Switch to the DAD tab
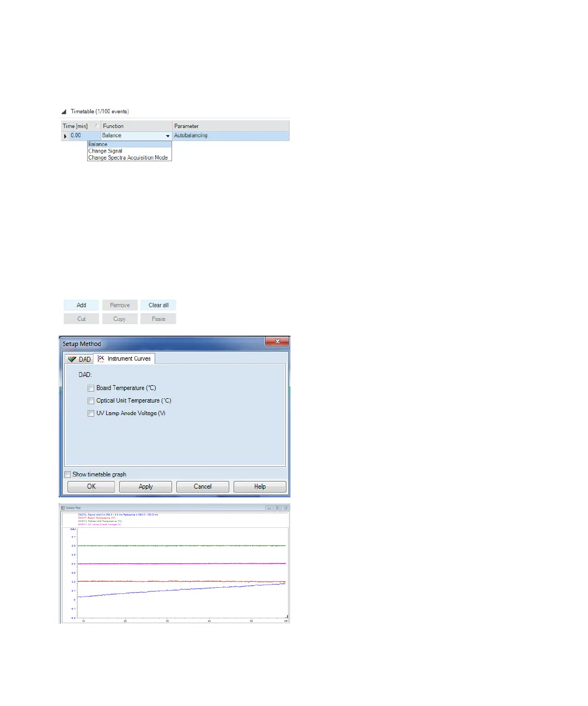 click(x=79, y=359)
